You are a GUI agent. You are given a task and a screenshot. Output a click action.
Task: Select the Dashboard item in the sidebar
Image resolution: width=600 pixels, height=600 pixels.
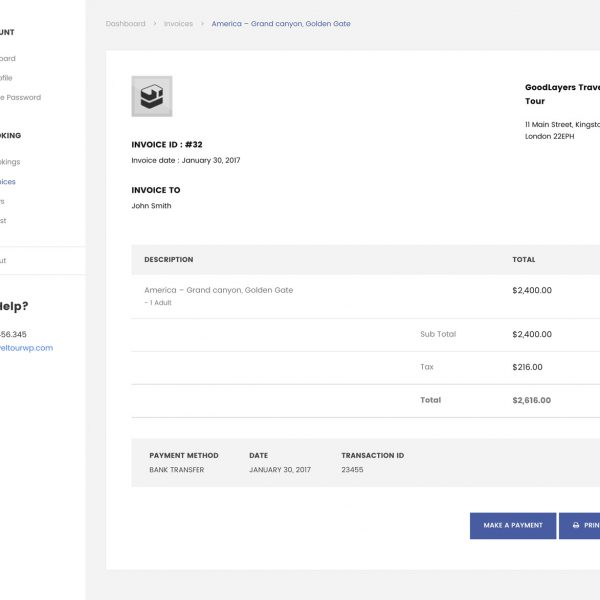(8, 58)
